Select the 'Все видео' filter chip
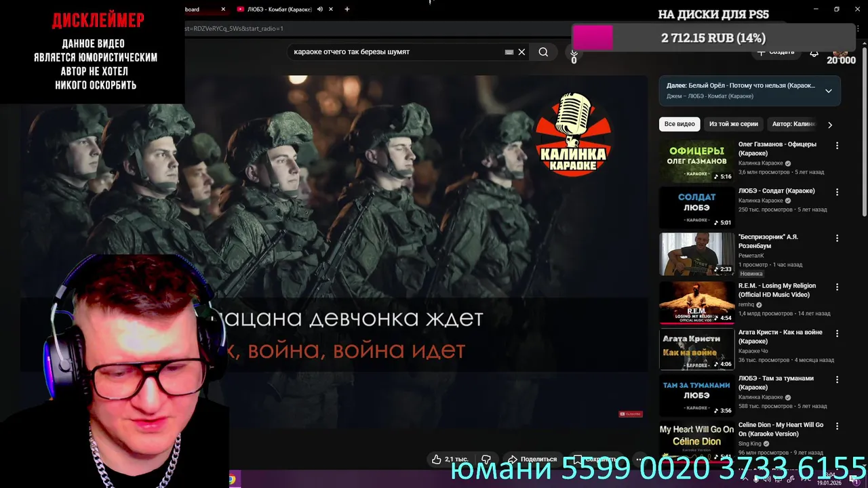Image resolution: width=868 pixels, height=488 pixels. 679,124
